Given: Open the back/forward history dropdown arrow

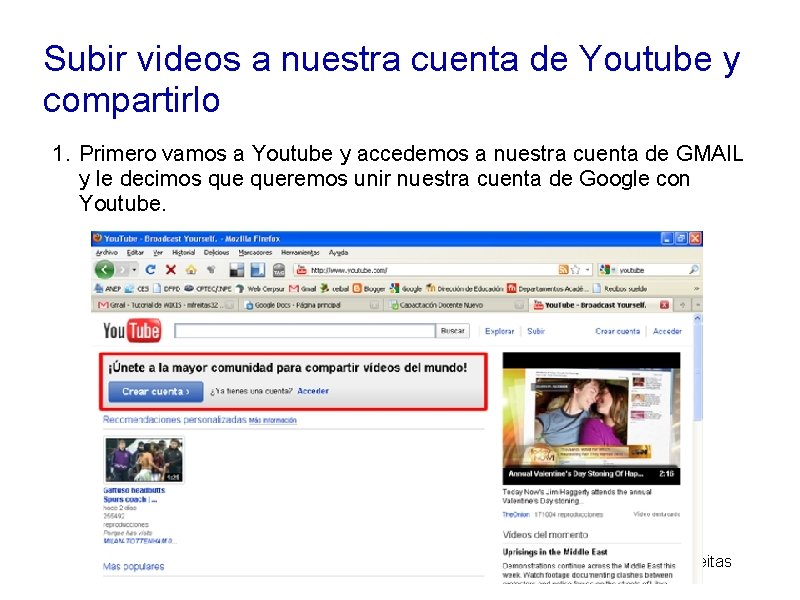Looking at the screenshot, I should [134, 269].
